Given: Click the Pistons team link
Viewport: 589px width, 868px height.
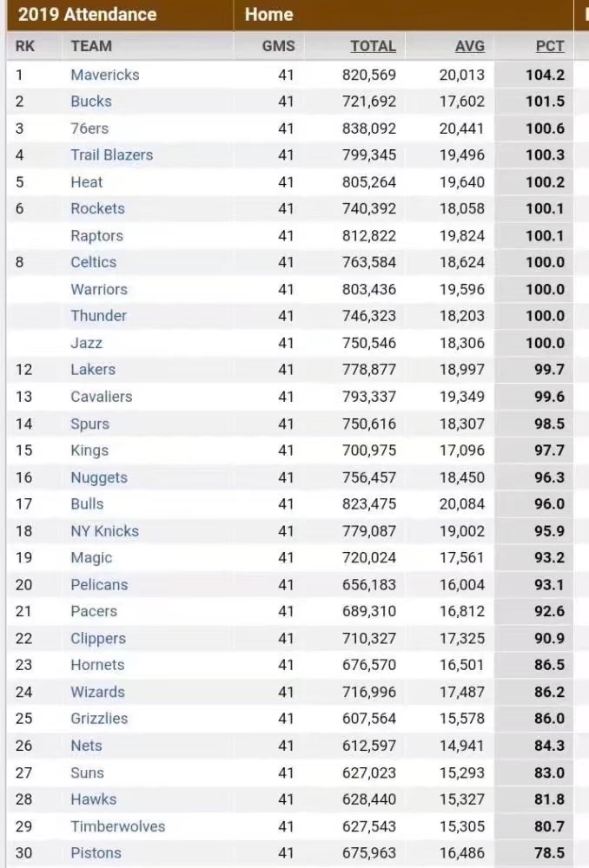Looking at the screenshot, I should [x=96, y=853].
